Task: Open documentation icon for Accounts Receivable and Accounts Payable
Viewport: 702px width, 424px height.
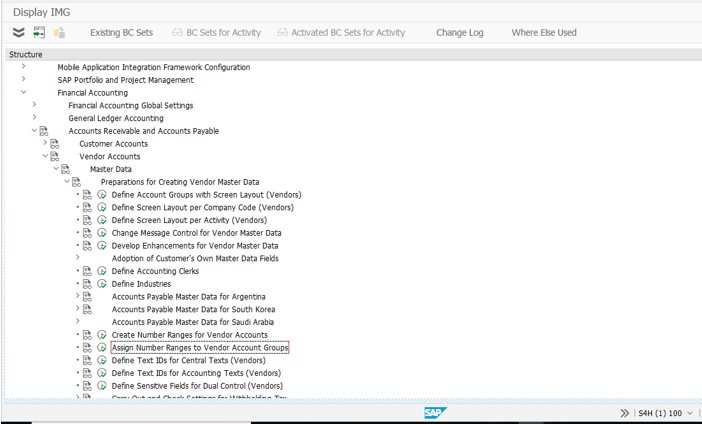Action: [44, 131]
